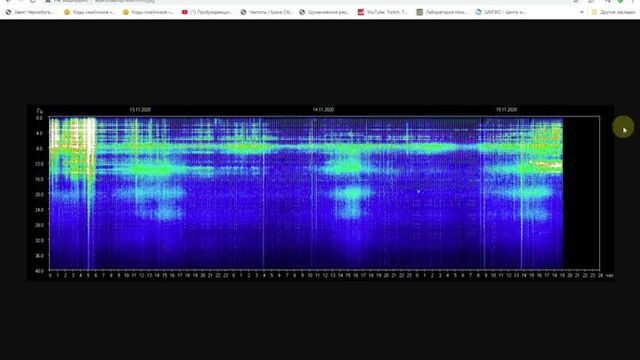Click the globe favicon of 'Шумановские рез...'

pyautogui.click(x=302, y=12)
